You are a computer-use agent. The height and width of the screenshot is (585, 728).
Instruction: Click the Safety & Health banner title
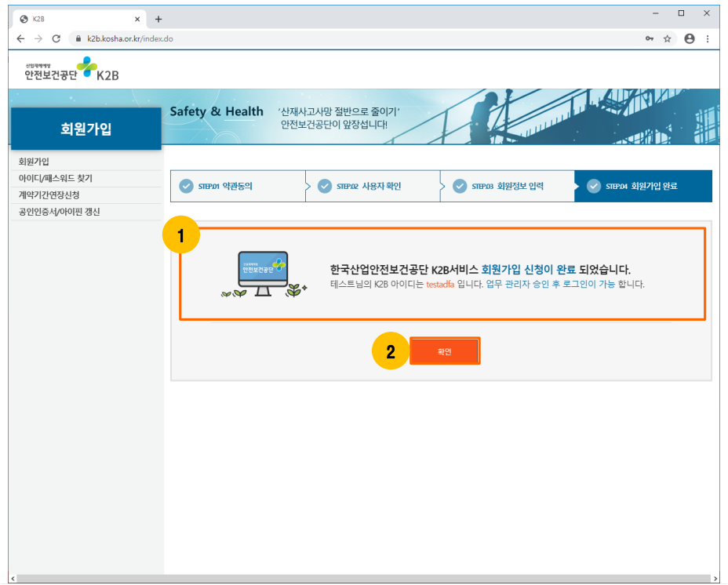click(217, 111)
